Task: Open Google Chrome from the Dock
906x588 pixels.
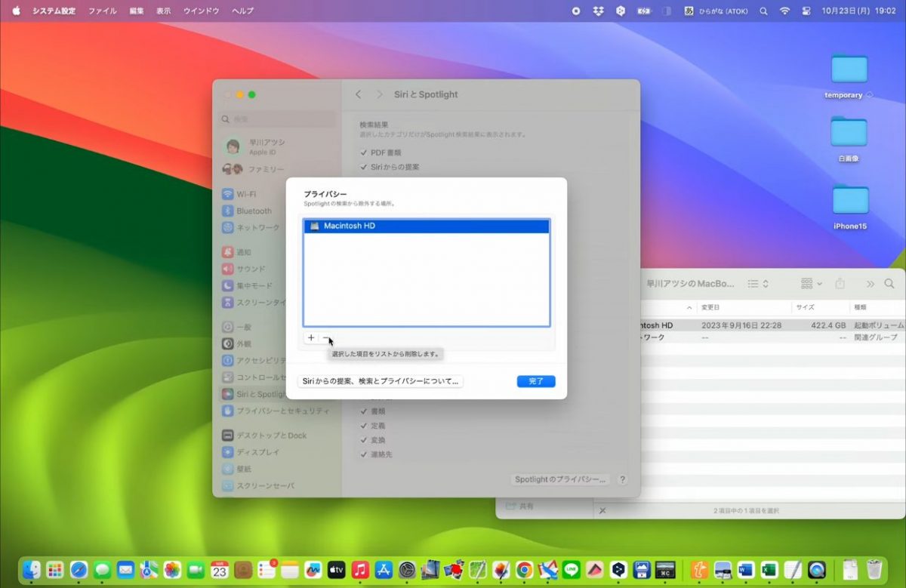Action: (x=524, y=570)
